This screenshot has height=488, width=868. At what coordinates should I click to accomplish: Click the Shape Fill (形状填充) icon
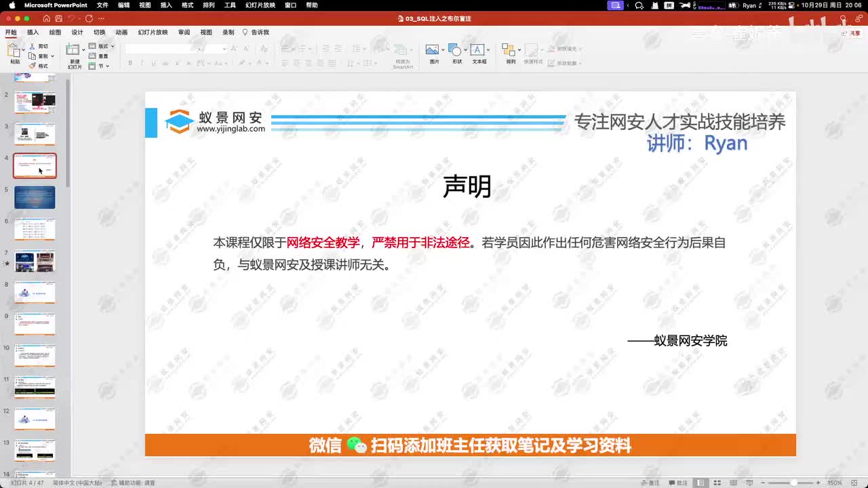click(551, 49)
